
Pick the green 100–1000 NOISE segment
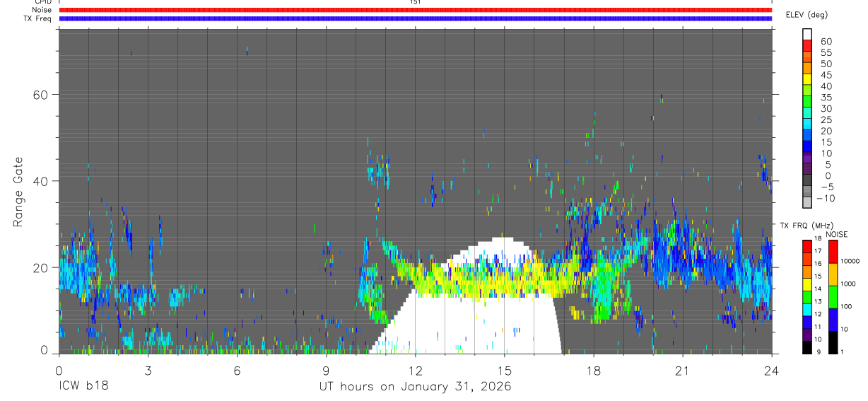point(833,296)
